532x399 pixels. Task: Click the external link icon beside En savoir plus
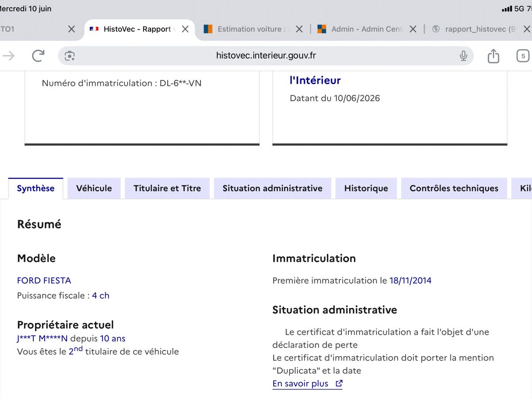[x=339, y=383]
